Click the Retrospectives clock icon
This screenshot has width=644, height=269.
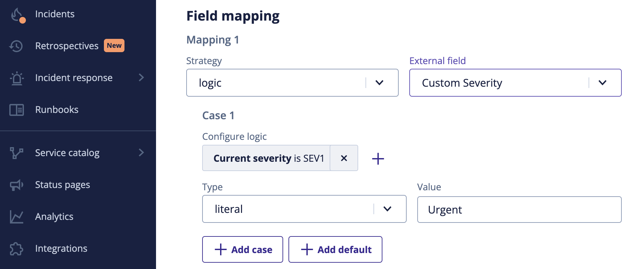click(16, 46)
